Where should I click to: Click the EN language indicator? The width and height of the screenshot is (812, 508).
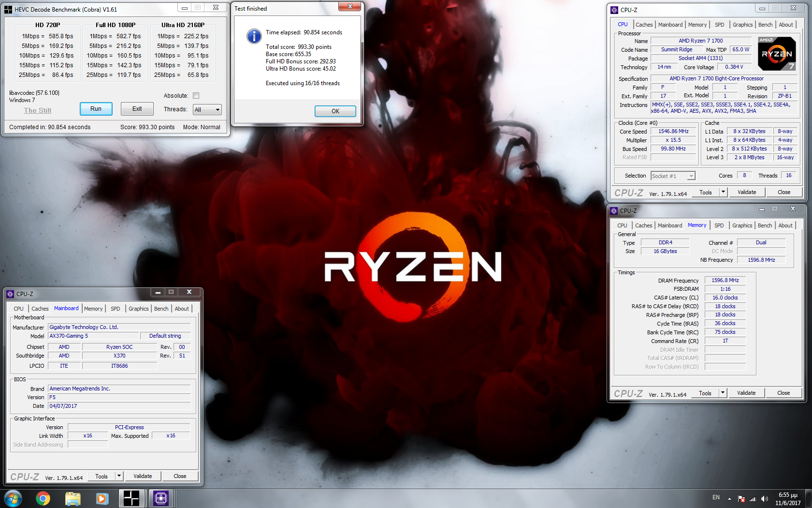click(716, 497)
